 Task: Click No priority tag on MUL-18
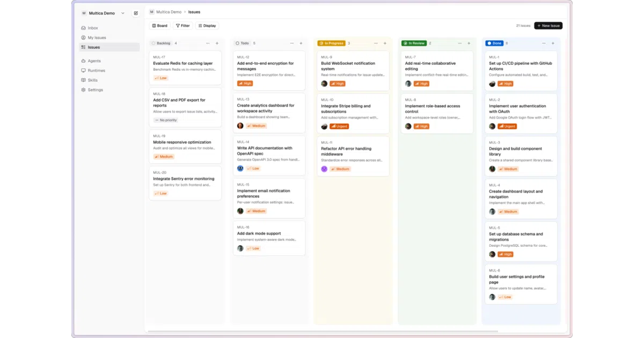click(x=166, y=120)
